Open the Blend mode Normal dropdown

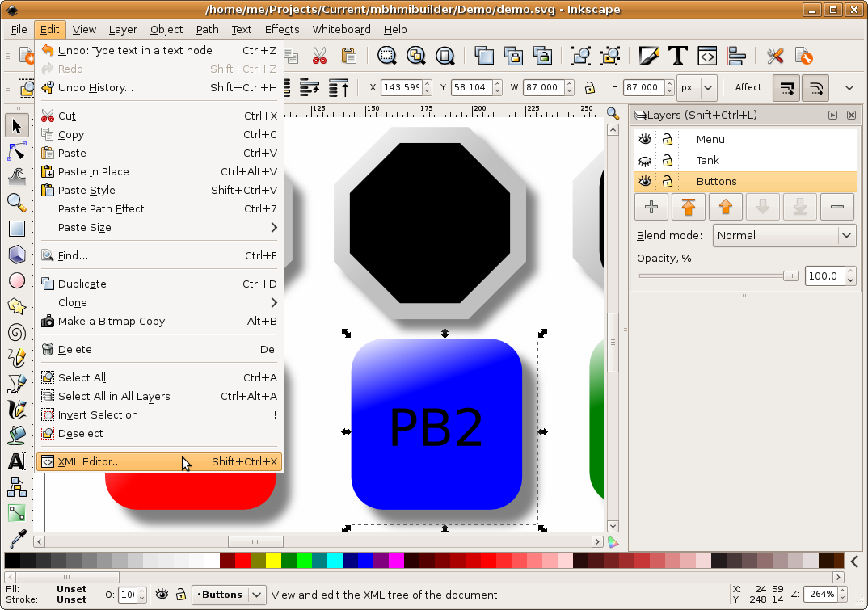pos(785,235)
